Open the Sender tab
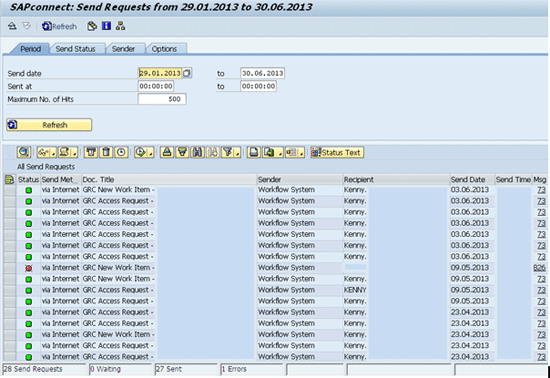 (x=123, y=49)
